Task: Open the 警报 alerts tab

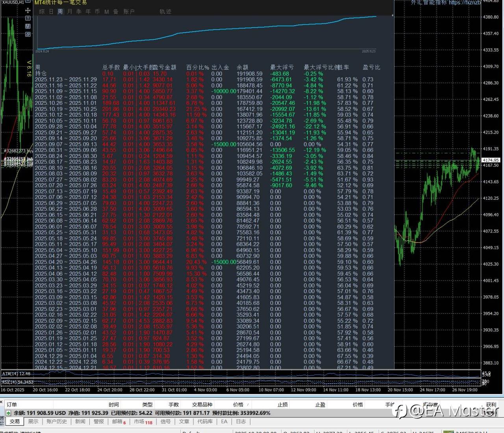Action: (99, 422)
